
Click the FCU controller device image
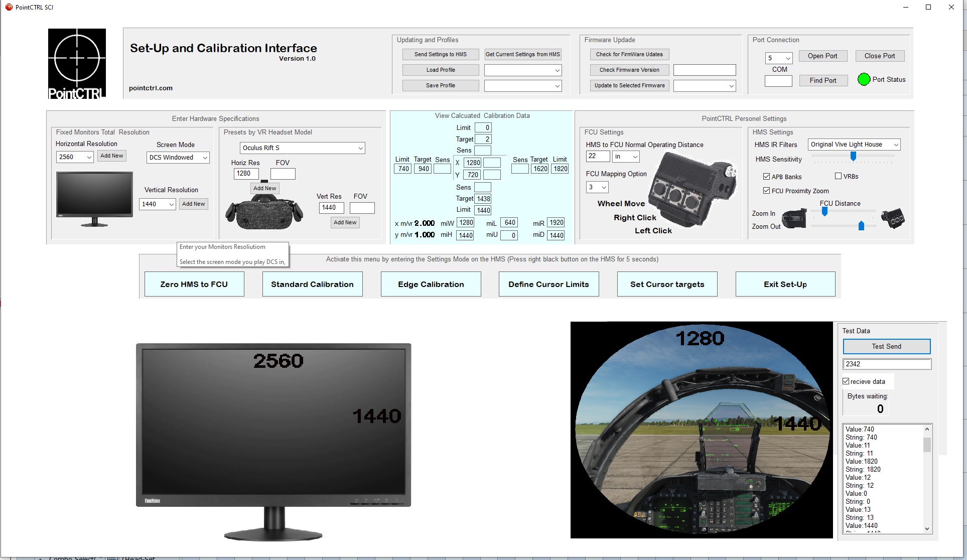693,189
